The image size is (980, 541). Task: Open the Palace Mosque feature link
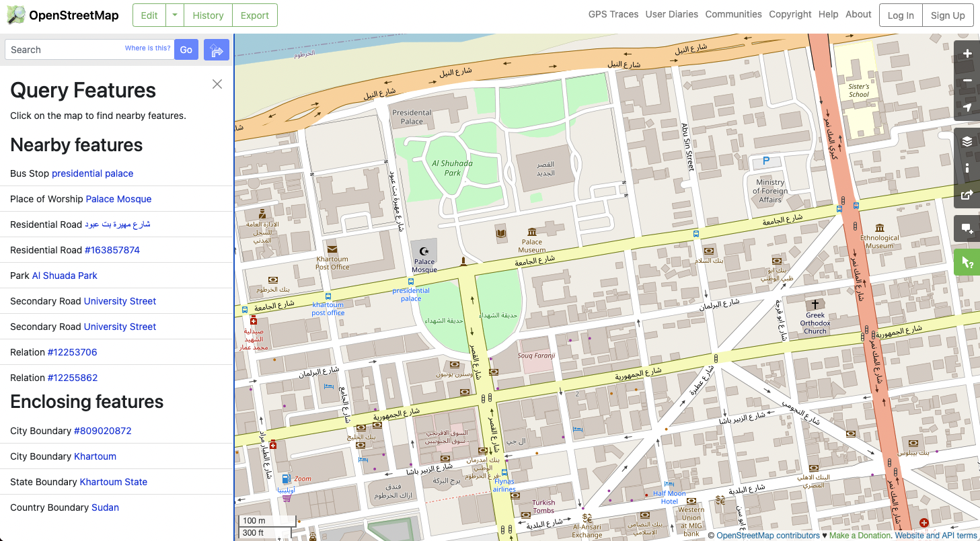click(118, 199)
